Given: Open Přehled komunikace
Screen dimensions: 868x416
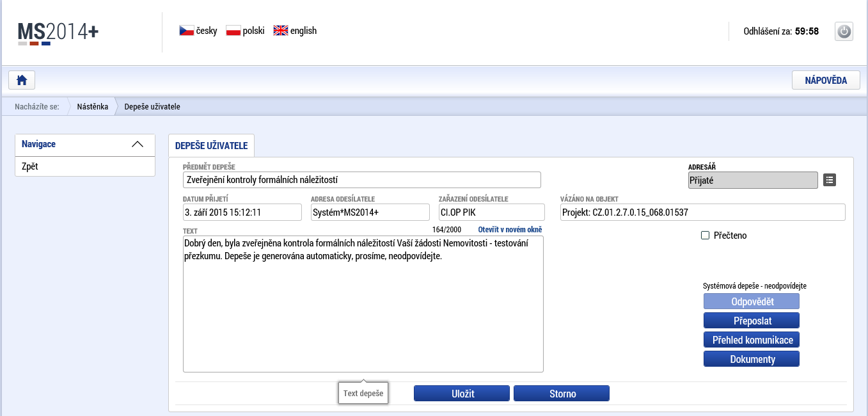Looking at the screenshot, I should (752, 340).
